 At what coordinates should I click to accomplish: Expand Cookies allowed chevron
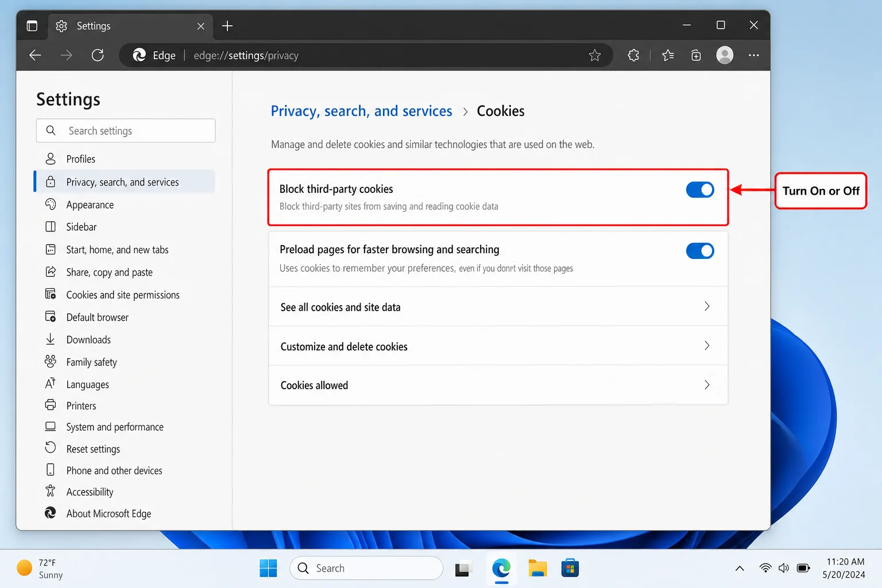(707, 385)
